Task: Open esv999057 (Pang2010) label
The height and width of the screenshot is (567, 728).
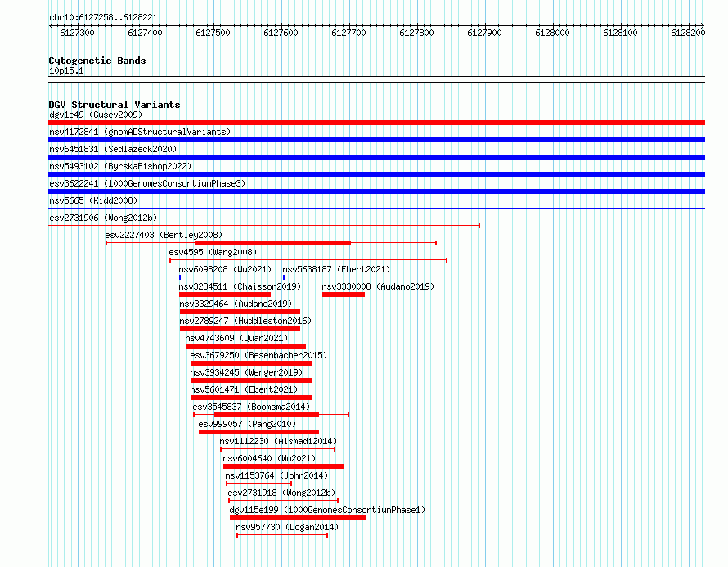Action: [247, 424]
